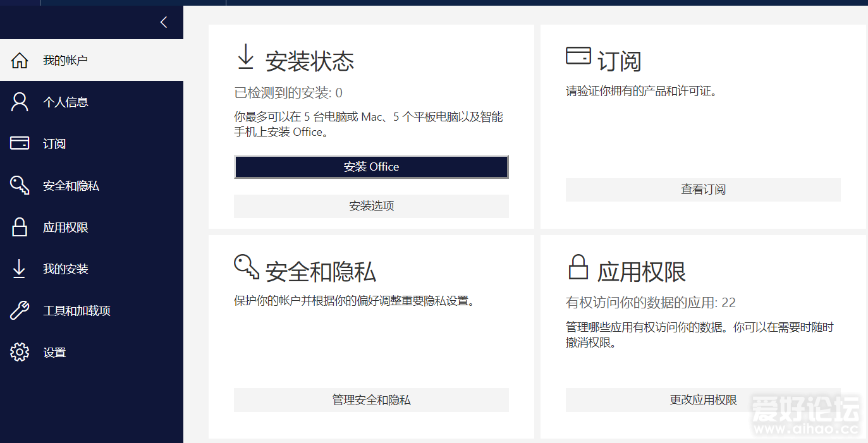868x443 pixels.
Task: Open the 个人信息 sidebar label
Action: [65, 102]
